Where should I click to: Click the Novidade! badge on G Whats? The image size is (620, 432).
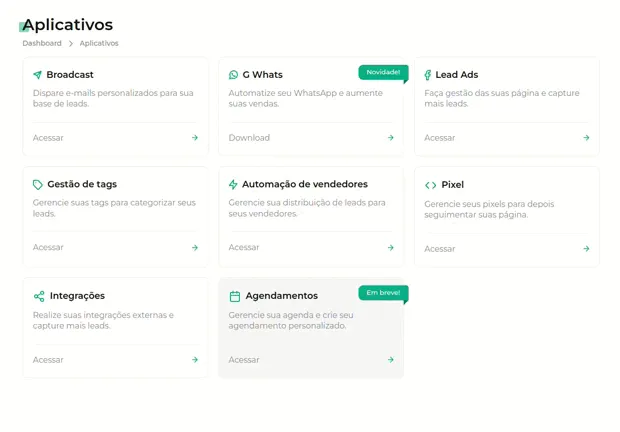[383, 72]
